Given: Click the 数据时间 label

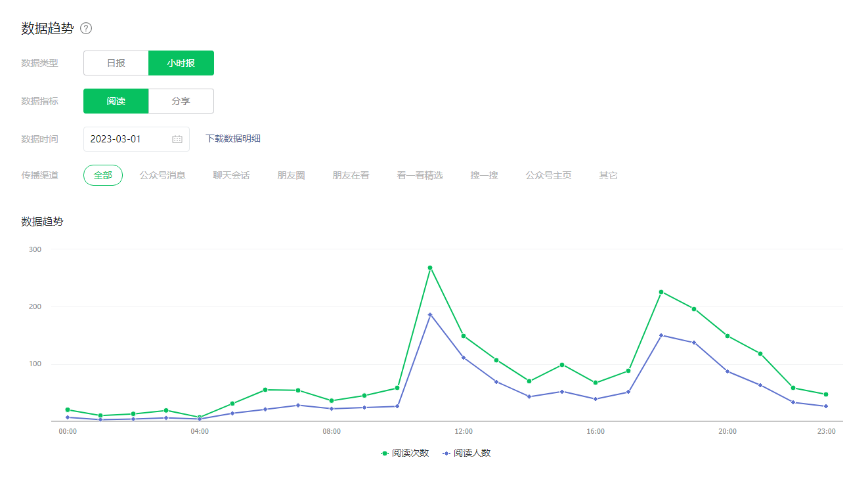Looking at the screenshot, I should pos(39,139).
